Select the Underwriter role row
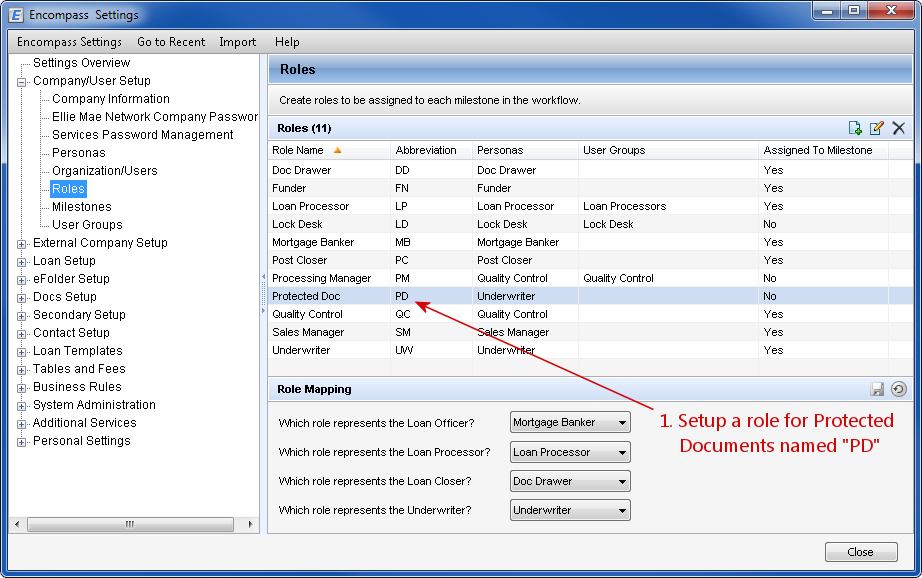The image size is (922, 578). coord(590,350)
